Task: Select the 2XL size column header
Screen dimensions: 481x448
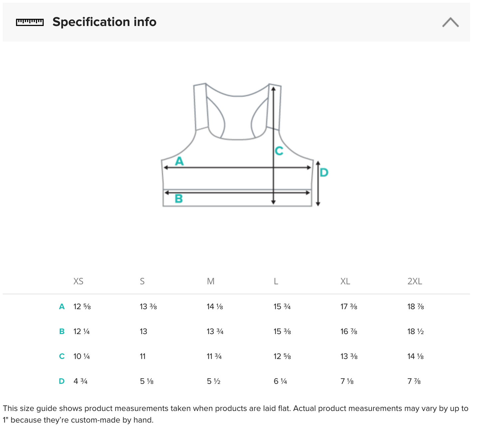Action: coord(415,281)
